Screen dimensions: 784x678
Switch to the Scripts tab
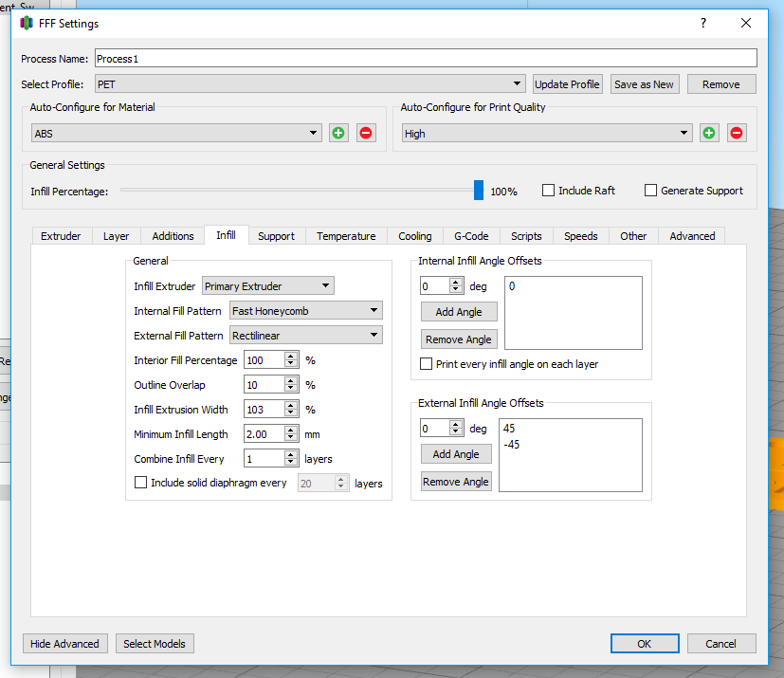526,236
